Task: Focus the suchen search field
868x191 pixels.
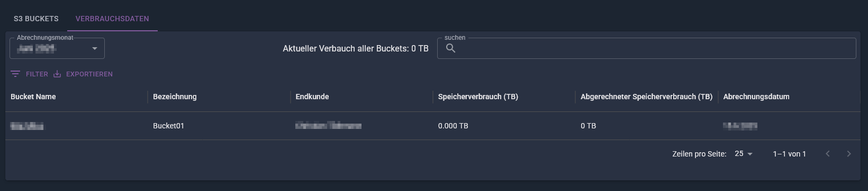Action: [646, 48]
